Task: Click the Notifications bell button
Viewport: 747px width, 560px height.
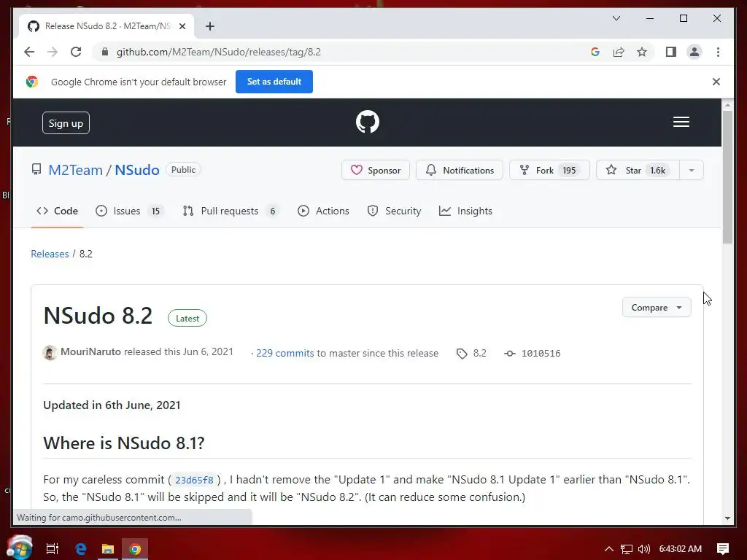Action: pos(460,170)
